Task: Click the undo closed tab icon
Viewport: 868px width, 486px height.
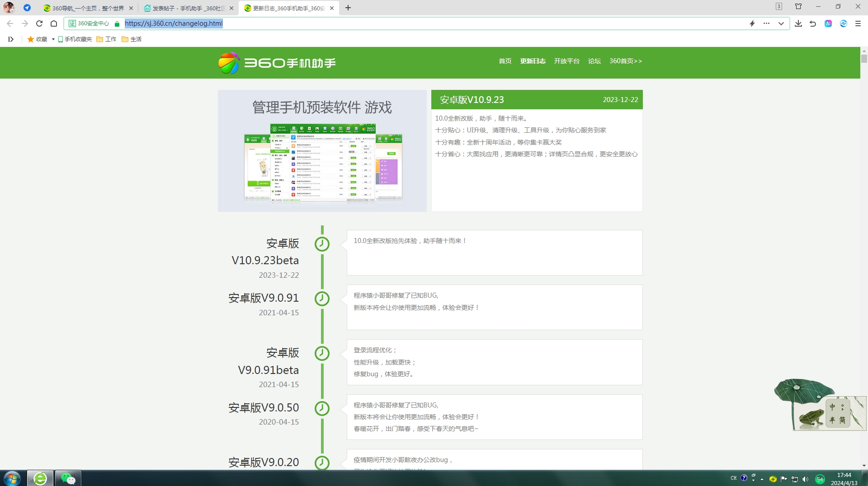Action: (x=813, y=23)
